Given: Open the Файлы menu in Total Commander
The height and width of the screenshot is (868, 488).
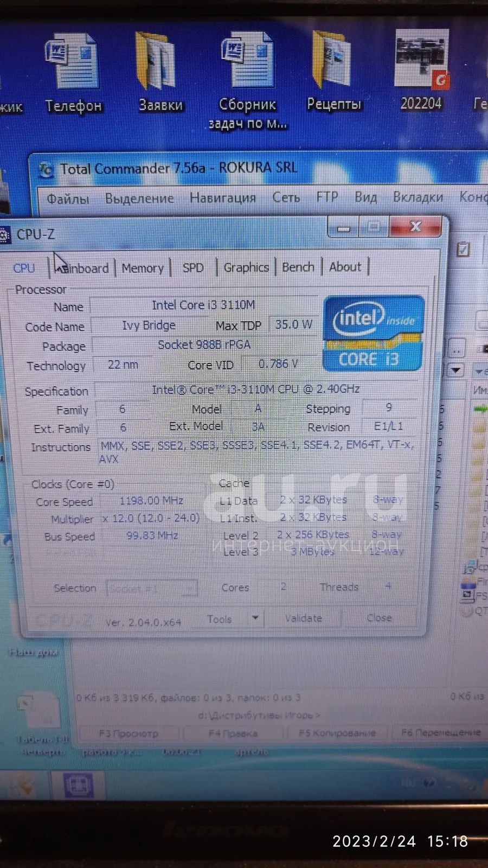Looking at the screenshot, I should coord(68,199).
